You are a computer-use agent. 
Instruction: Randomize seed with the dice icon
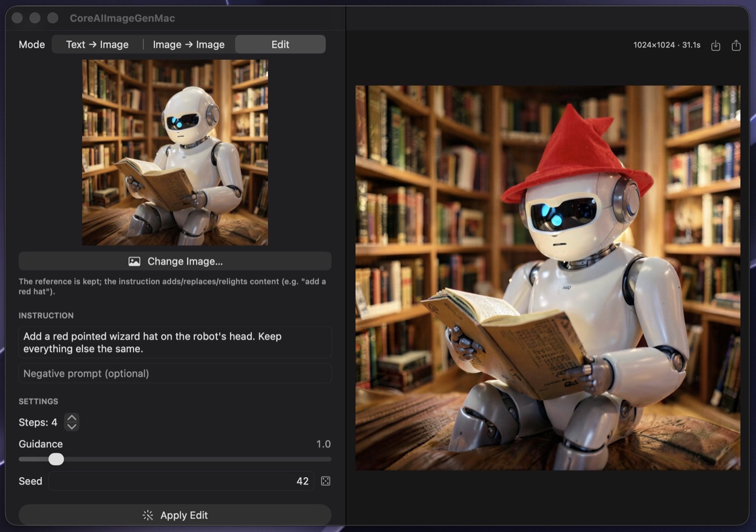(x=326, y=481)
